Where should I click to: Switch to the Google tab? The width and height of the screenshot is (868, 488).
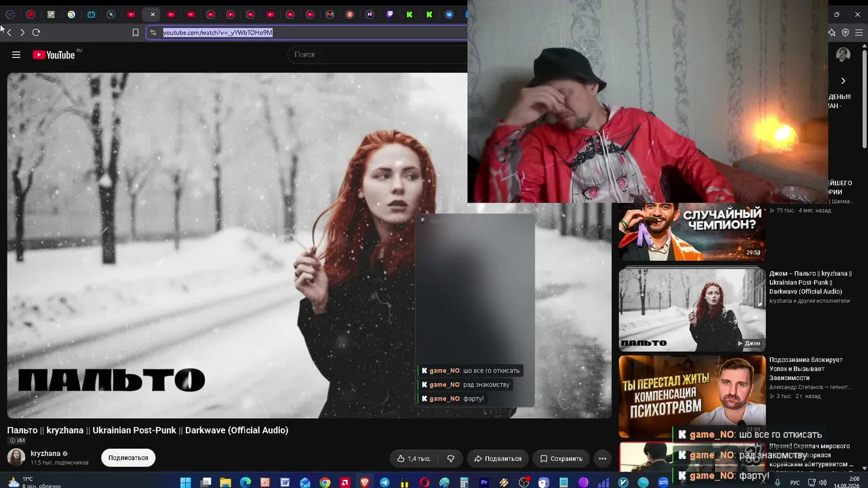71,14
